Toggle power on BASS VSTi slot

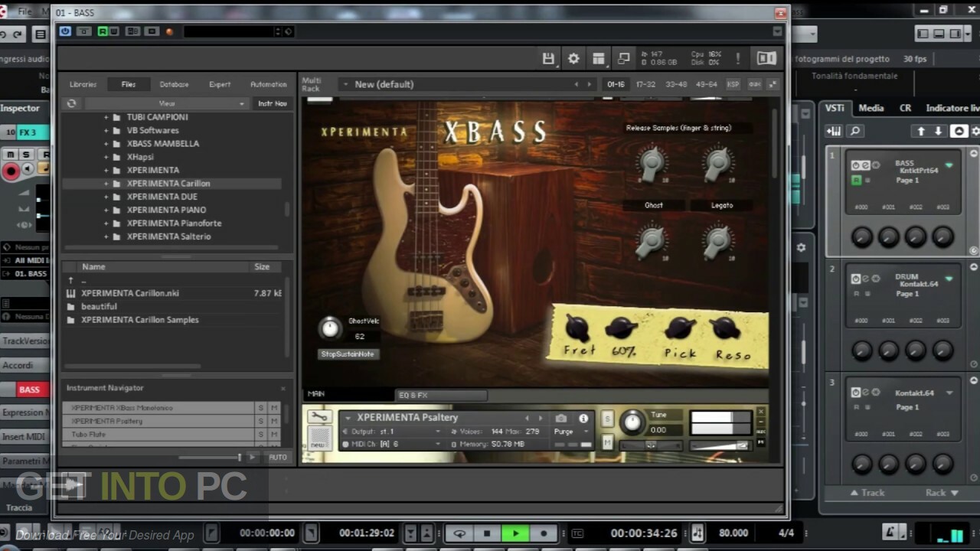pyautogui.click(x=856, y=165)
